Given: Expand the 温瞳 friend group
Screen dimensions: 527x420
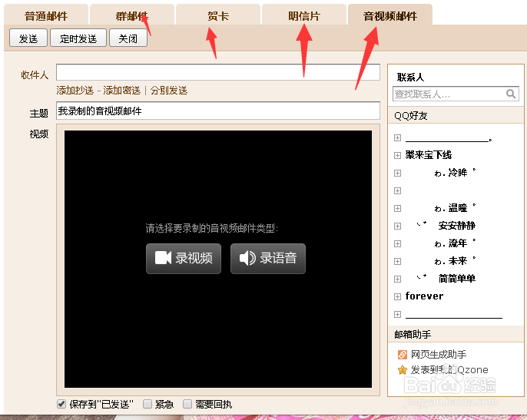Looking at the screenshot, I should (x=398, y=208).
